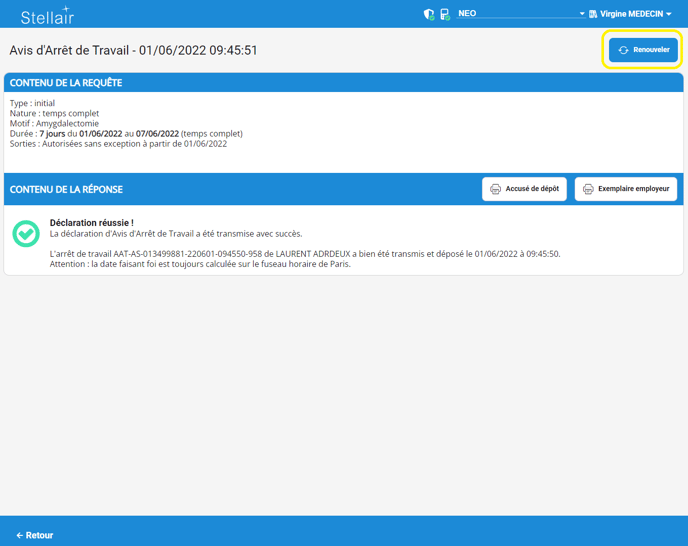Print the Exemplaire employeur copy
Image resolution: width=688 pixels, height=546 pixels.
tap(626, 189)
